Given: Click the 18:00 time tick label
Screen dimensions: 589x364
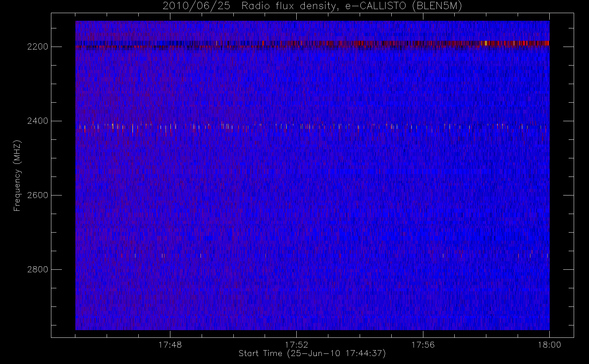Looking at the screenshot, I should pyautogui.click(x=549, y=345).
